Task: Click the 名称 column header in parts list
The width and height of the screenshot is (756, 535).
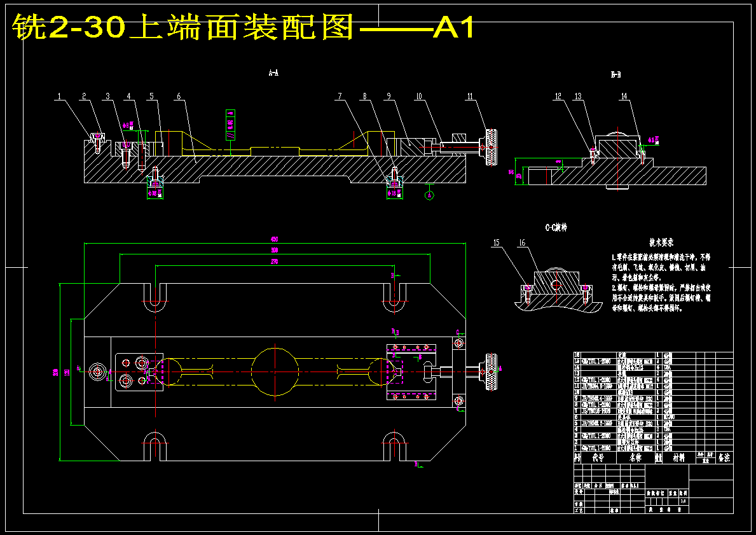Action: [636, 458]
